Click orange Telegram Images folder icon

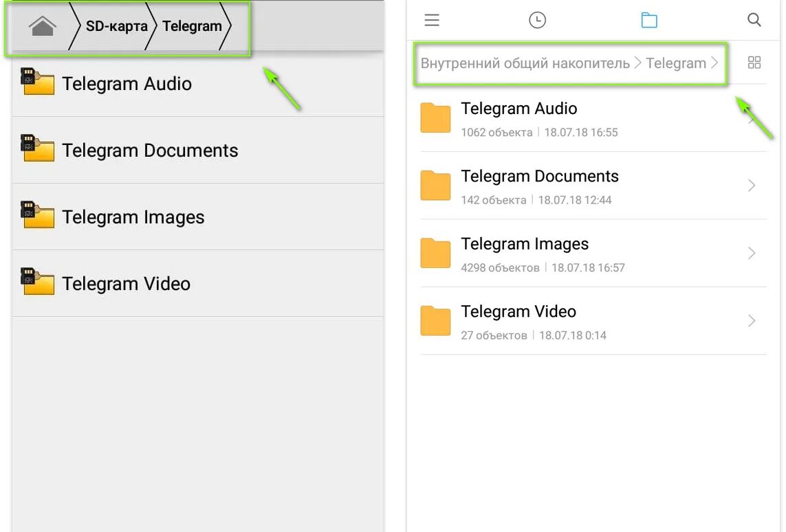click(435, 253)
